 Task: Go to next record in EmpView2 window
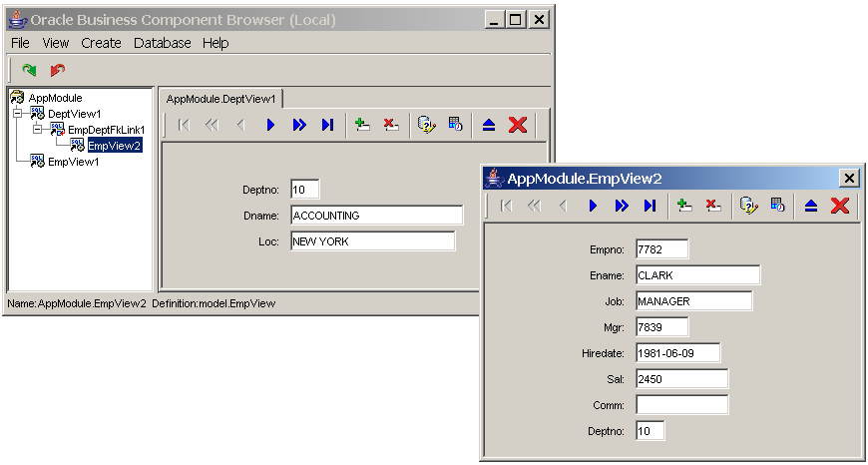(593, 206)
